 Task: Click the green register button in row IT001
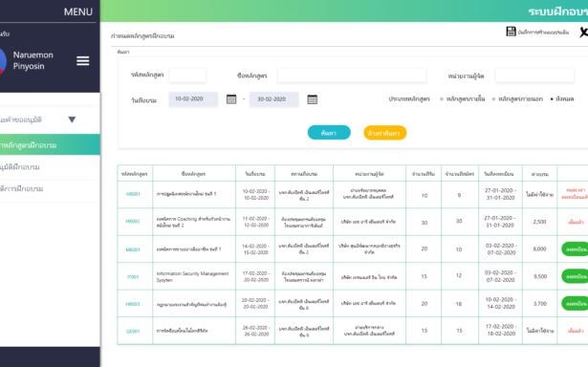pyautogui.click(x=575, y=276)
